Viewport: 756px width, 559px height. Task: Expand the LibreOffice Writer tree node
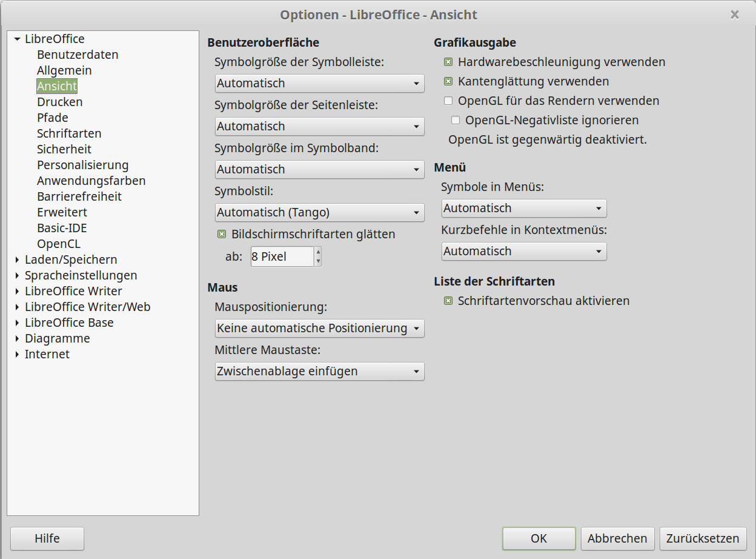pyautogui.click(x=17, y=292)
